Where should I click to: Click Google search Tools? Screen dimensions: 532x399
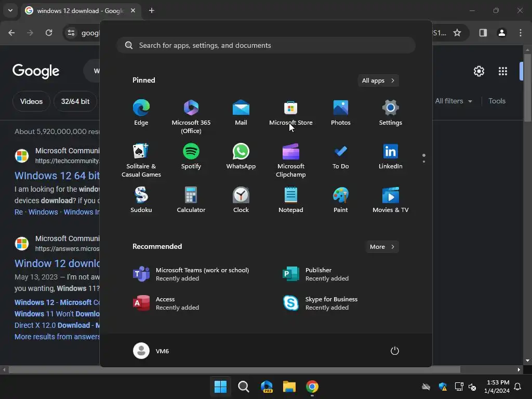[497, 101]
